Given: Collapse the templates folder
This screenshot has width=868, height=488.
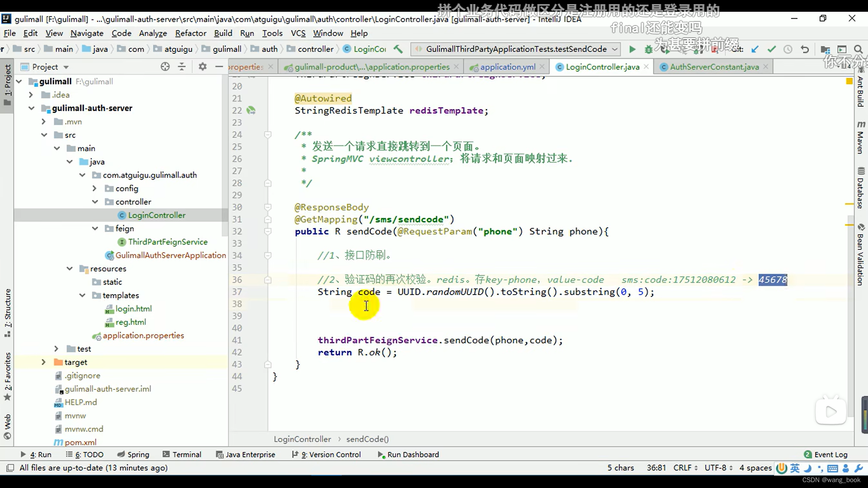Looking at the screenshot, I should [82, 296].
